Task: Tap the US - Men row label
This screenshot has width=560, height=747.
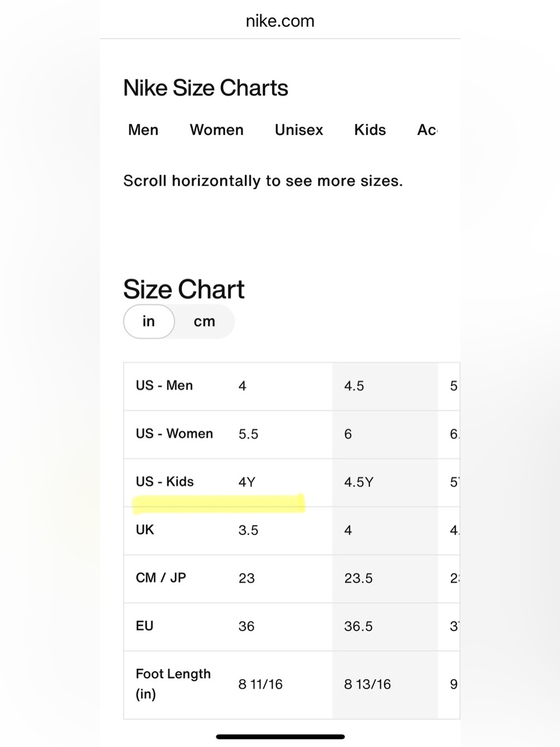Action: point(164,386)
